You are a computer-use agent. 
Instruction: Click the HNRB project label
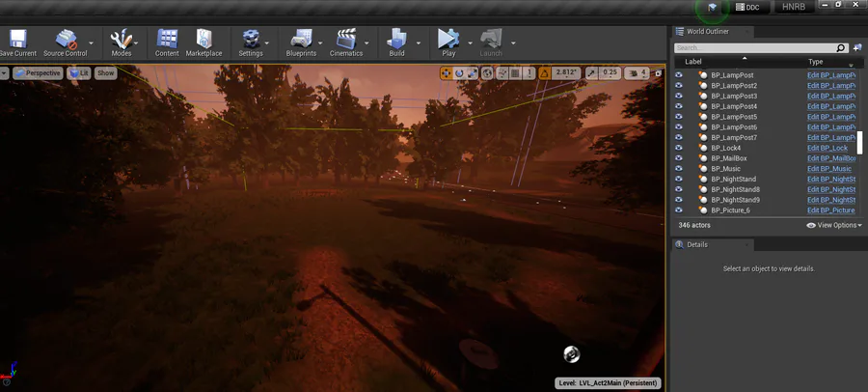[x=794, y=7]
